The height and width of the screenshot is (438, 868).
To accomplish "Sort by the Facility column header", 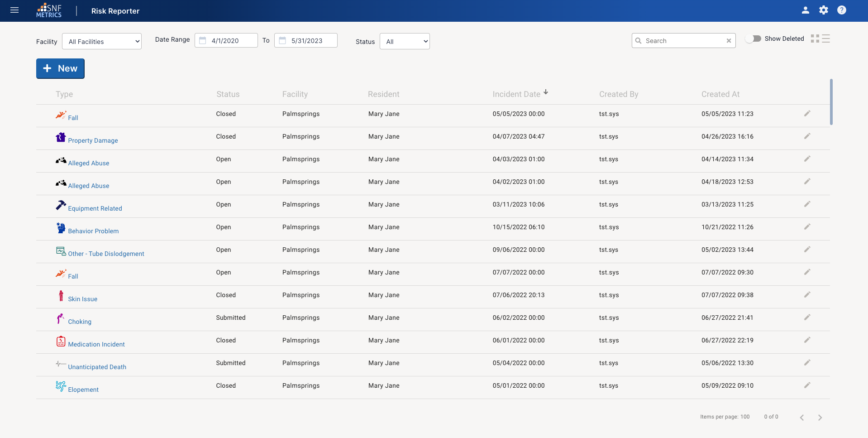I will pyautogui.click(x=295, y=94).
